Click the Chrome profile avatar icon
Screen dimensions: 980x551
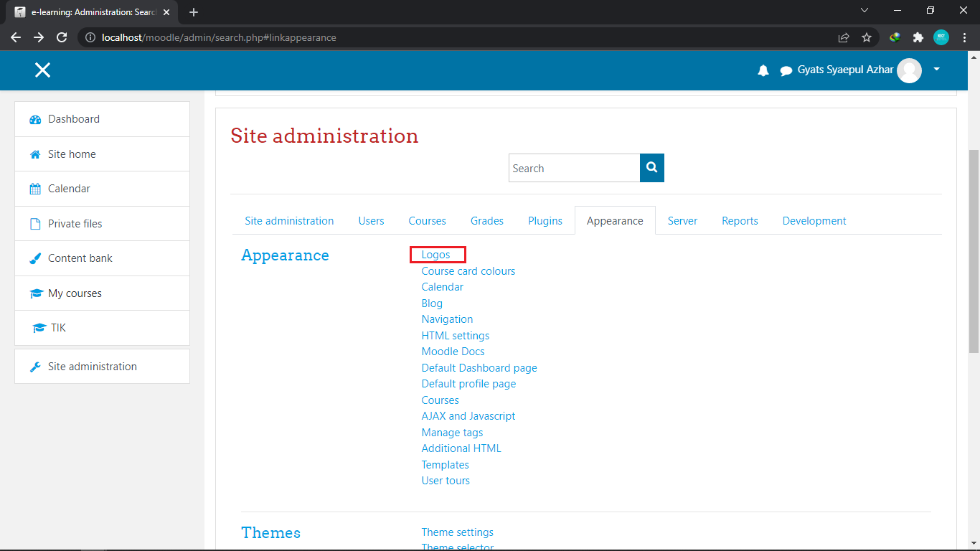941,37
